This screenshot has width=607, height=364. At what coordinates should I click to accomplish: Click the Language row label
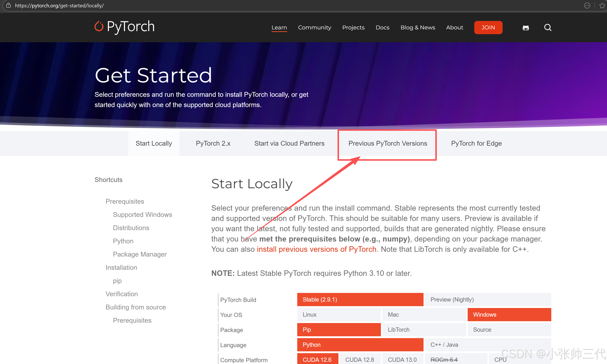click(x=233, y=345)
